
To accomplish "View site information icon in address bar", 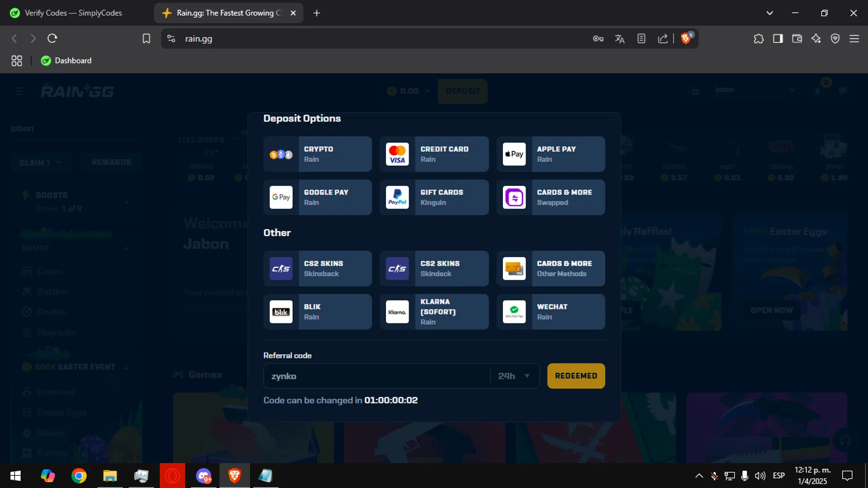I will 171,38.
